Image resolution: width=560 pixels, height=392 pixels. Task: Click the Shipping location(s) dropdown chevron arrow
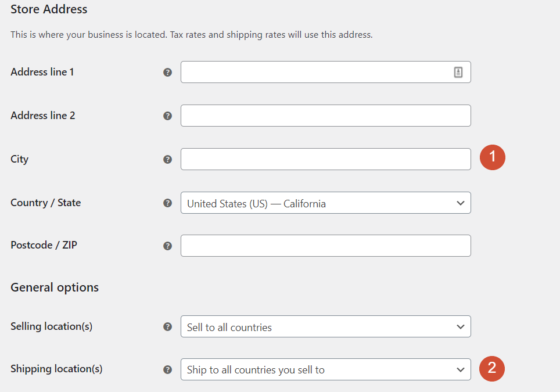tap(460, 369)
